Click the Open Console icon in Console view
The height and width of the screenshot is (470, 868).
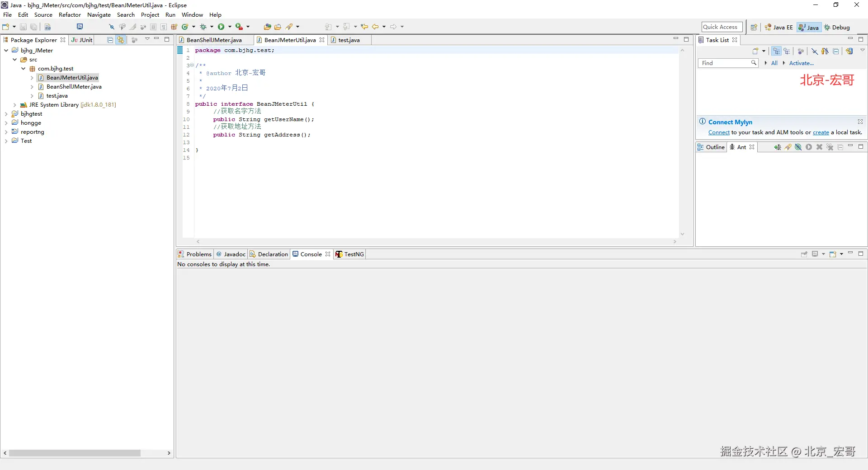point(833,254)
